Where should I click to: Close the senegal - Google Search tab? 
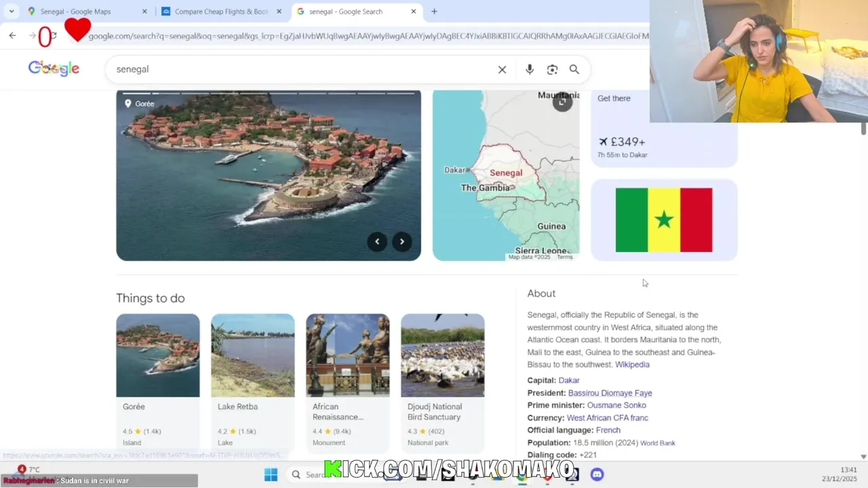point(414,12)
